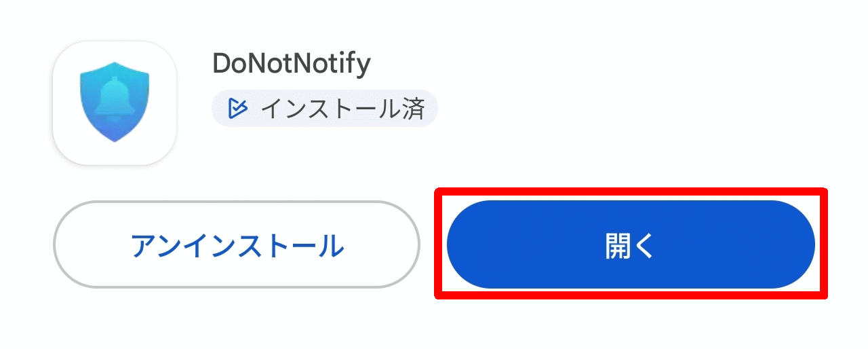Click the アンインストール button
Image resolution: width=868 pixels, height=349 pixels.
237,245
